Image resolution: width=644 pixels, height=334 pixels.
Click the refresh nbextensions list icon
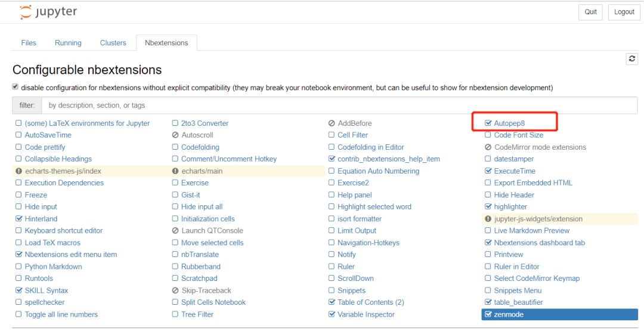631,58
